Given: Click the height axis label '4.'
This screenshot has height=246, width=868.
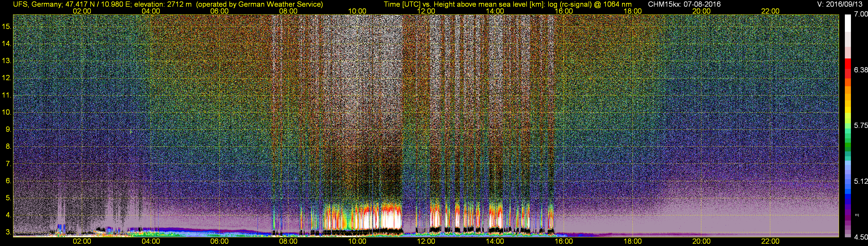Looking at the screenshot, I should pyautogui.click(x=9, y=215).
